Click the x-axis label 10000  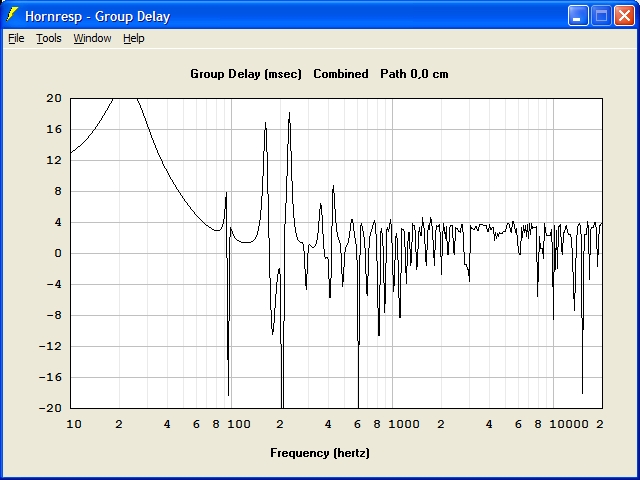[569, 424]
